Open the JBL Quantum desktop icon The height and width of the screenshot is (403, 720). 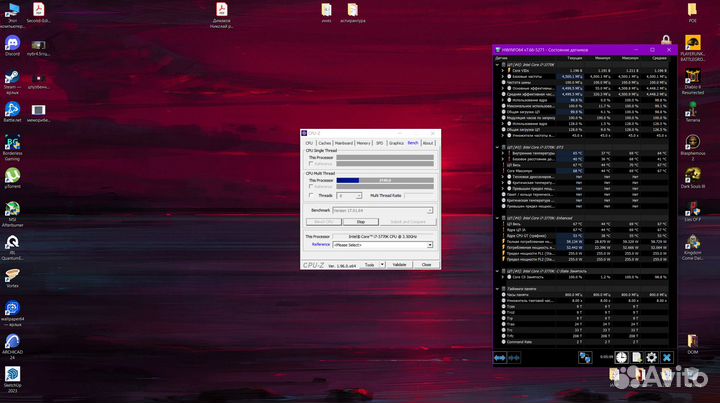click(x=12, y=248)
